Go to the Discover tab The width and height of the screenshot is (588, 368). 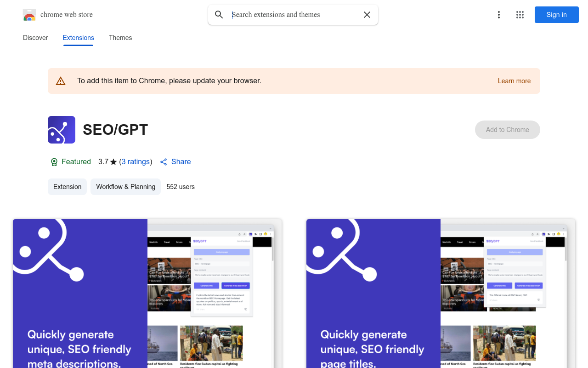[35, 38]
